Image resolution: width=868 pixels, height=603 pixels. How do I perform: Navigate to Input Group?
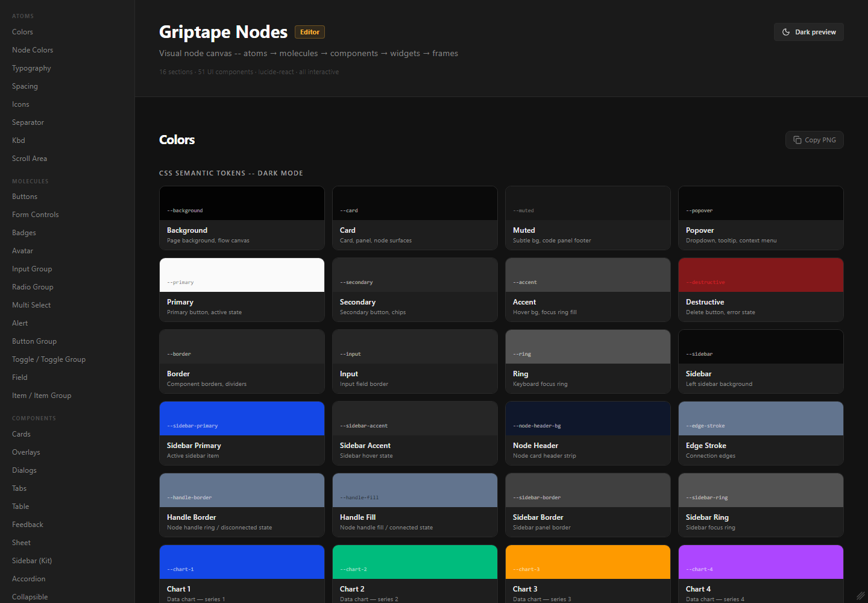click(32, 269)
